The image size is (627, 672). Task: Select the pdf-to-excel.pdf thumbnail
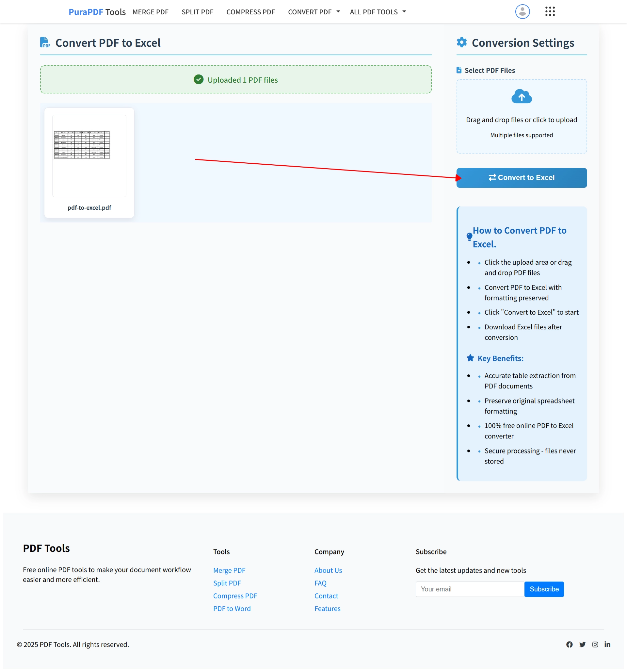tap(89, 156)
